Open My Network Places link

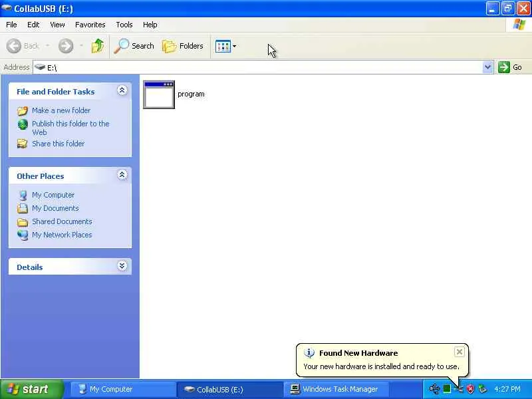click(x=62, y=235)
